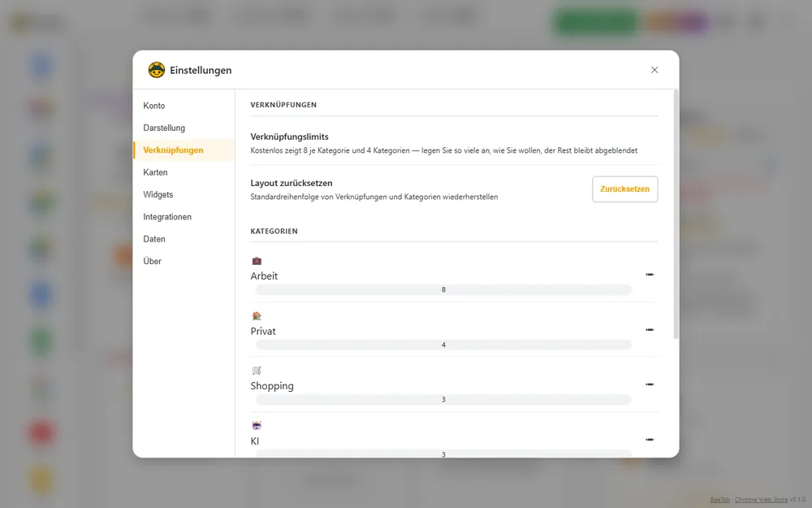The height and width of the screenshot is (508, 812).
Task: Click the BeeTab bee logo in Einstellungen header
Action: coord(157,70)
